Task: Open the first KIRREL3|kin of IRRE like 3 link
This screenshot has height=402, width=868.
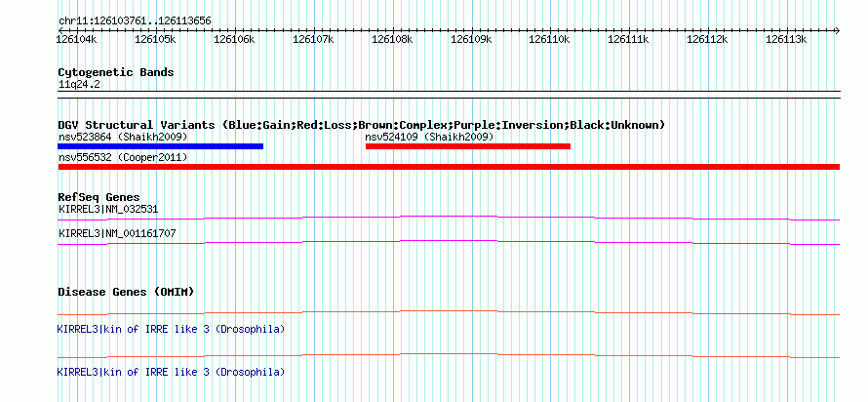Action: (x=171, y=330)
